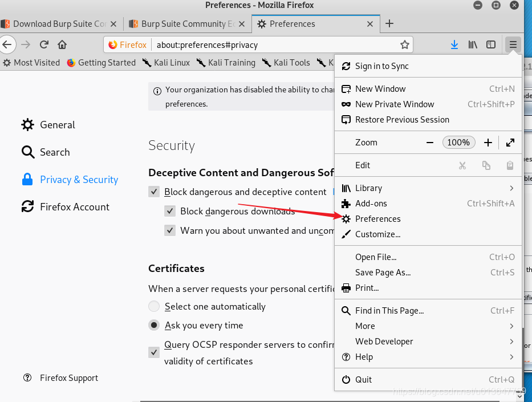The height and width of the screenshot is (402, 532).
Task: Click Print… in the menu
Action: click(x=428, y=288)
